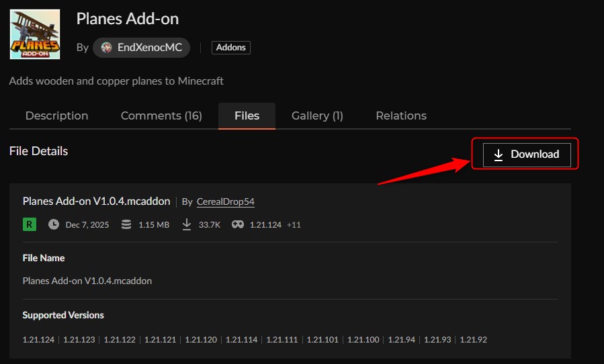
Task: Open CerealDrop54 uploader profile link
Action: (x=225, y=201)
